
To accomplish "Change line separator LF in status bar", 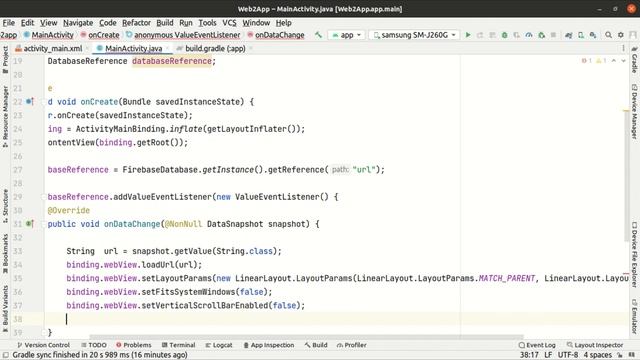I will point(548,355).
